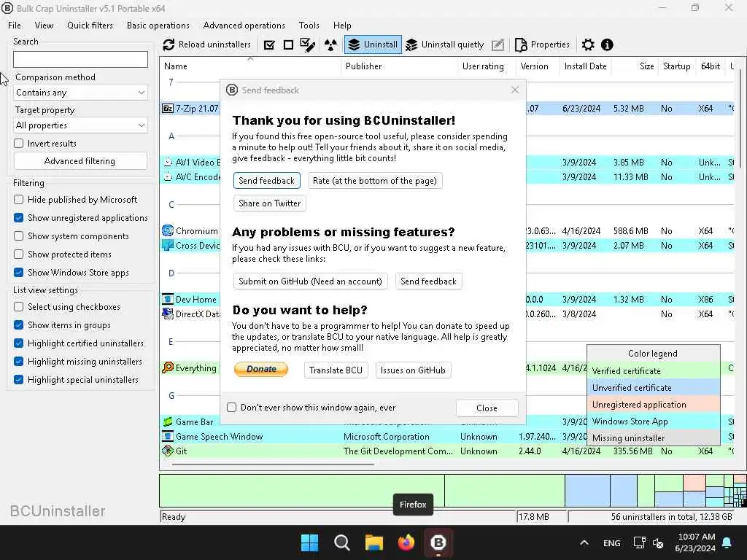The height and width of the screenshot is (560, 747).
Task: Click the radiation advanced target icon
Action: click(x=330, y=44)
